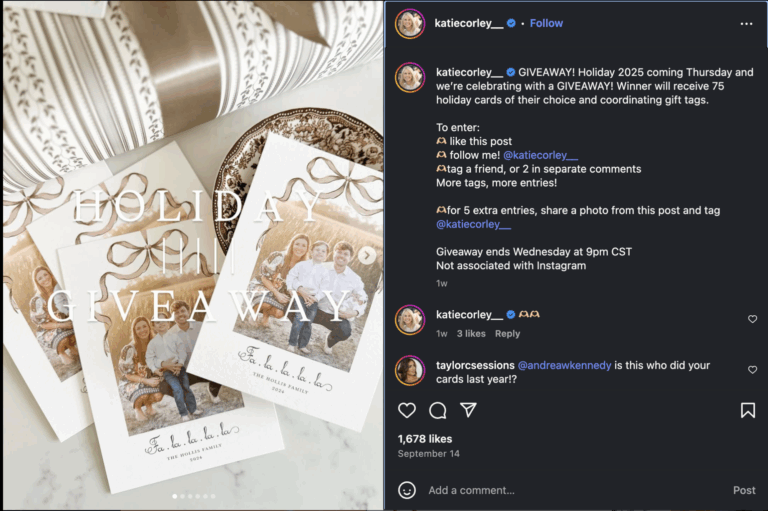Open taylorcsessions profile from username
The height and width of the screenshot is (511, 768).
click(x=475, y=365)
